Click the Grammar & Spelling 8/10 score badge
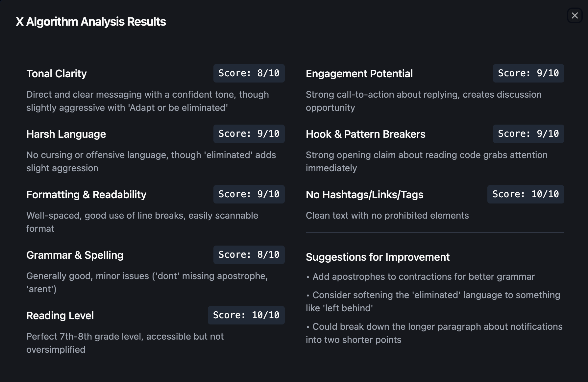This screenshot has width=588, height=382. (249, 255)
